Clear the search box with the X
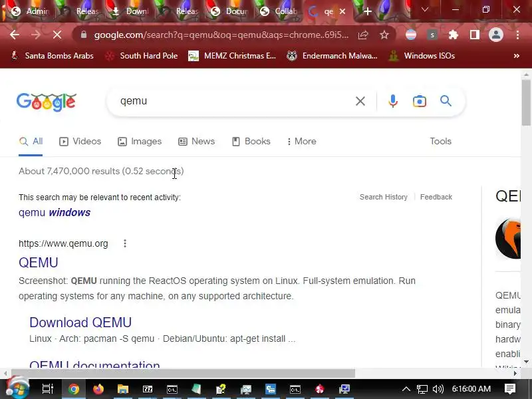The width and height of the screenshot is (532, 399). (x=360, y=101)
